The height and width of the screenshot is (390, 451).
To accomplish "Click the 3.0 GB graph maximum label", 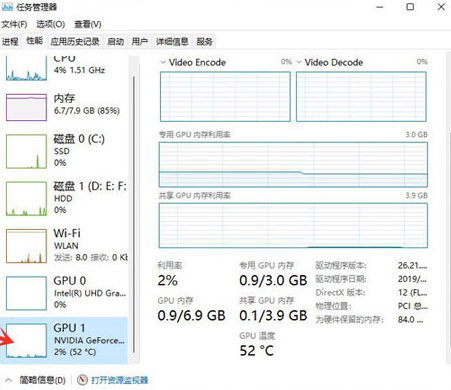I will (x=417, y=135).
